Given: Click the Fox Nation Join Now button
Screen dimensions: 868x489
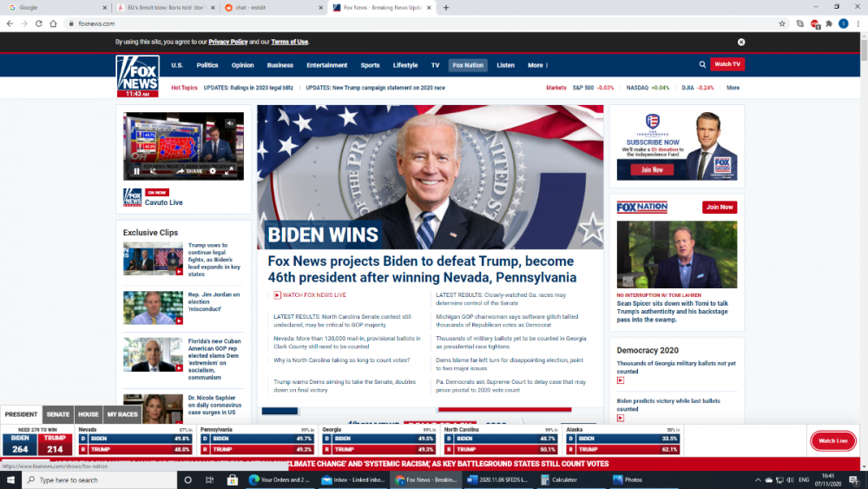Looking at the screenshot, I should [x=720, y=207].
